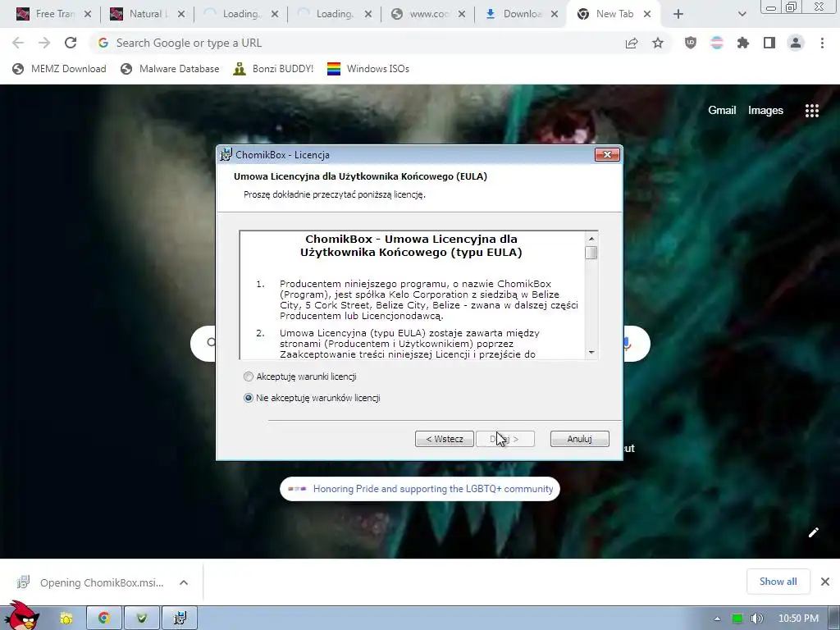The width and height of the screenshot is (840, 630).
Task: Close the 'www.coo' tab
Action: coord(462,14)
